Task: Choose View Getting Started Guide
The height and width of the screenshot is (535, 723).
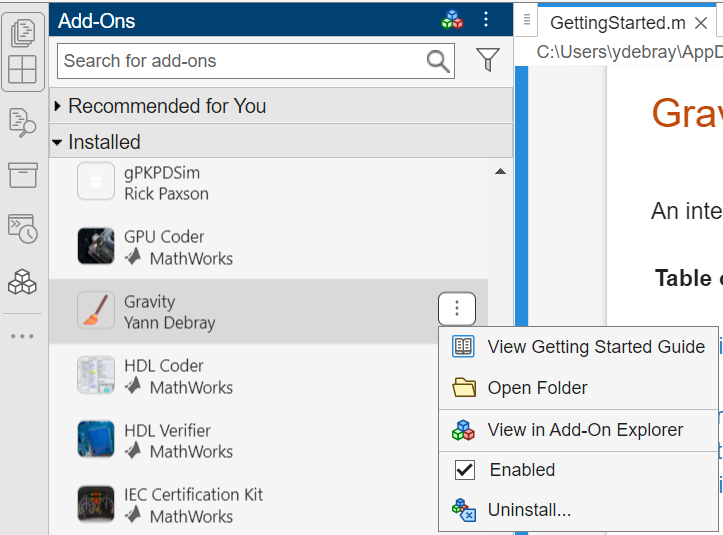Action: [595, 347]
